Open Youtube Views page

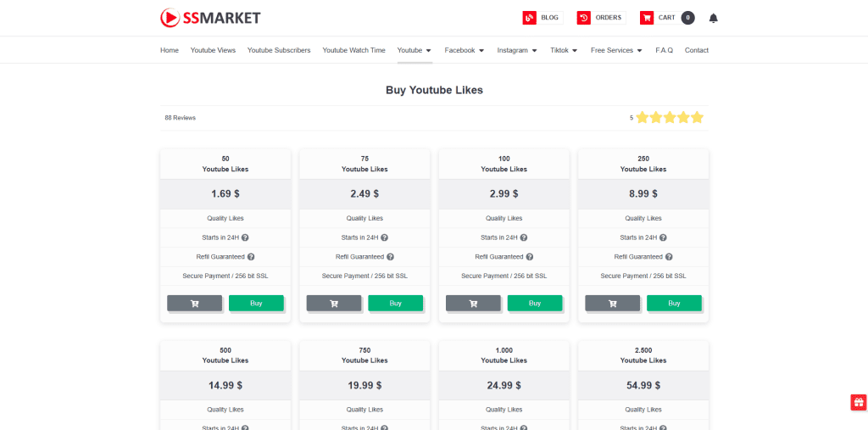pos(213,50)
